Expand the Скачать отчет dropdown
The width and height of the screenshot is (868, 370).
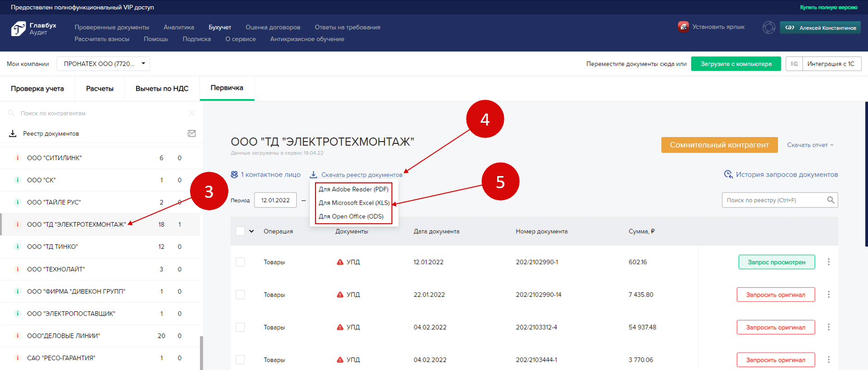[x=810, y=145]
